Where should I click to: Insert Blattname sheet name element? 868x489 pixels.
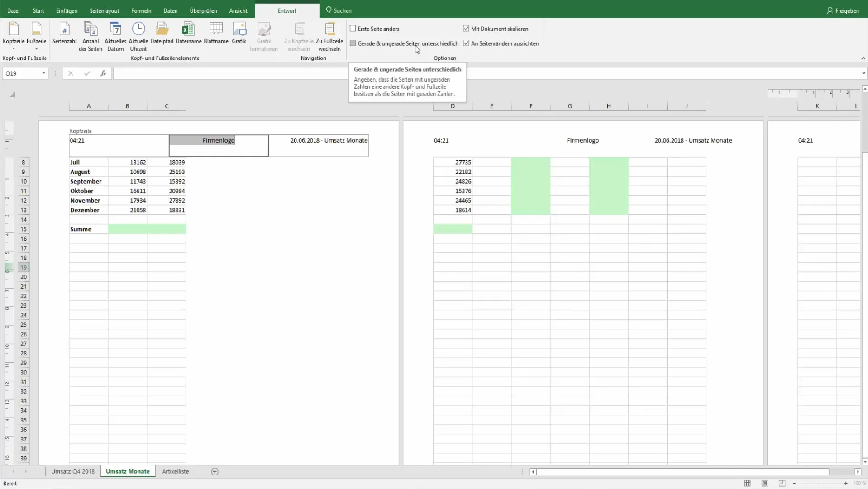pyautogui.click(x=216, y=34)
